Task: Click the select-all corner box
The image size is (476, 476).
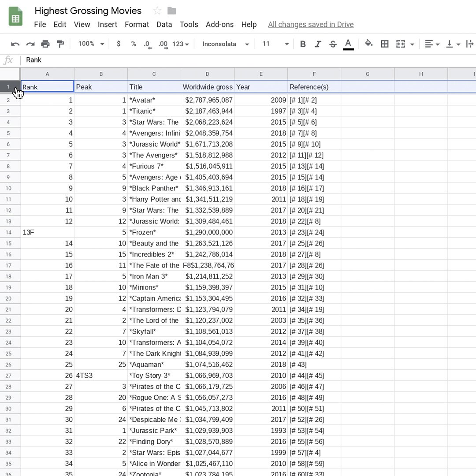Action: 10,74
